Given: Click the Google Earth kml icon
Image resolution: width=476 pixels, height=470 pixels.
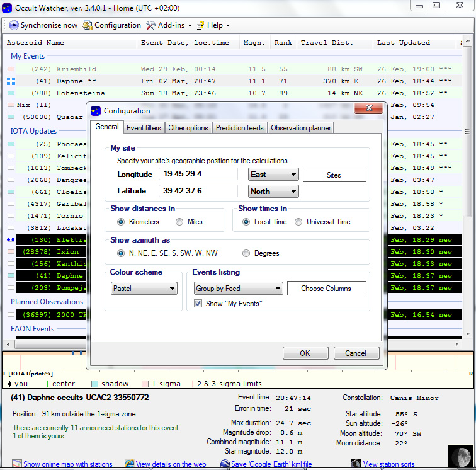Looking at the screenshot, I should point(225,464).
